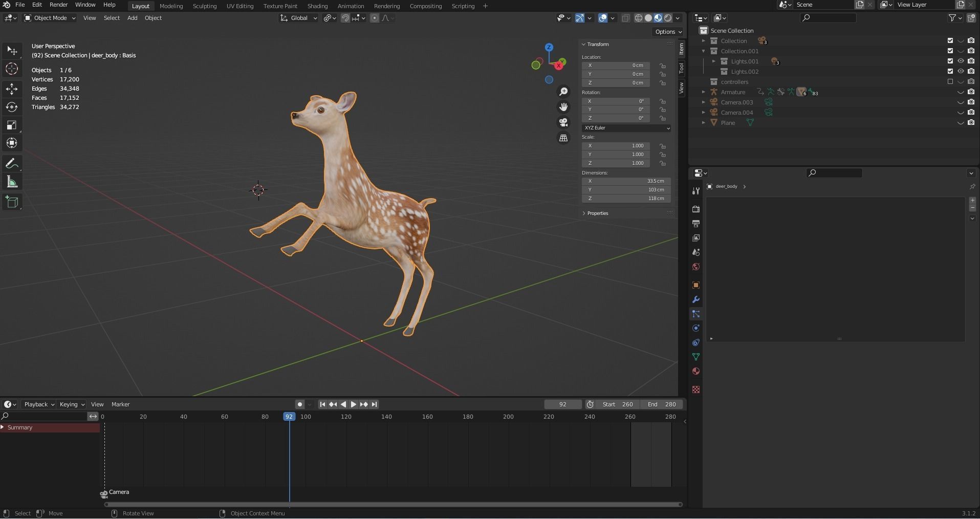This screenshot has height=519, width=980.
Task: Select the Transform tool
Action: tap(12, 143)
